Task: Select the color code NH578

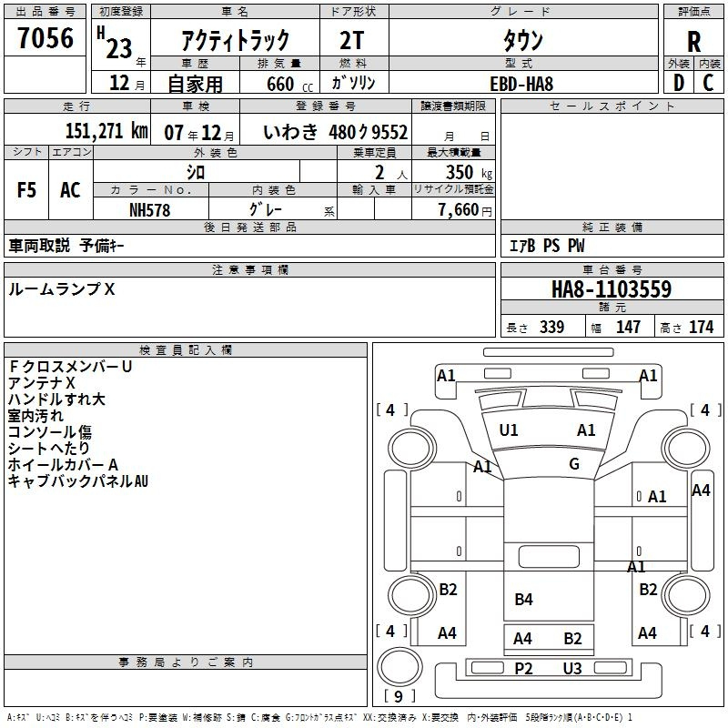Action: click(151, 209)
